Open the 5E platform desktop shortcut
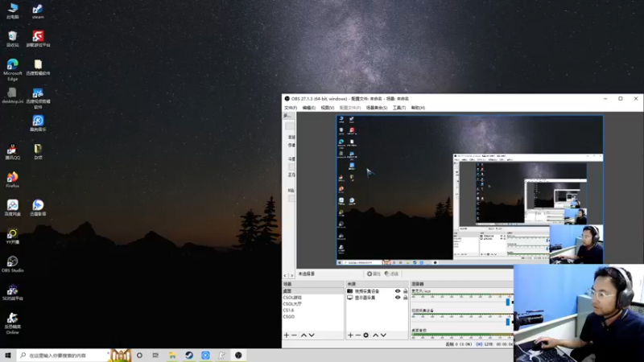 [x=13, y=293]
